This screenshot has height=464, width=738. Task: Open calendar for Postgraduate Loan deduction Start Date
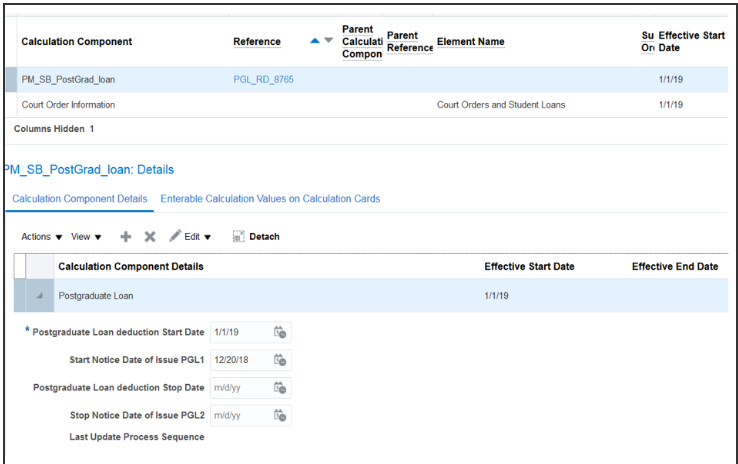point(281,332)
